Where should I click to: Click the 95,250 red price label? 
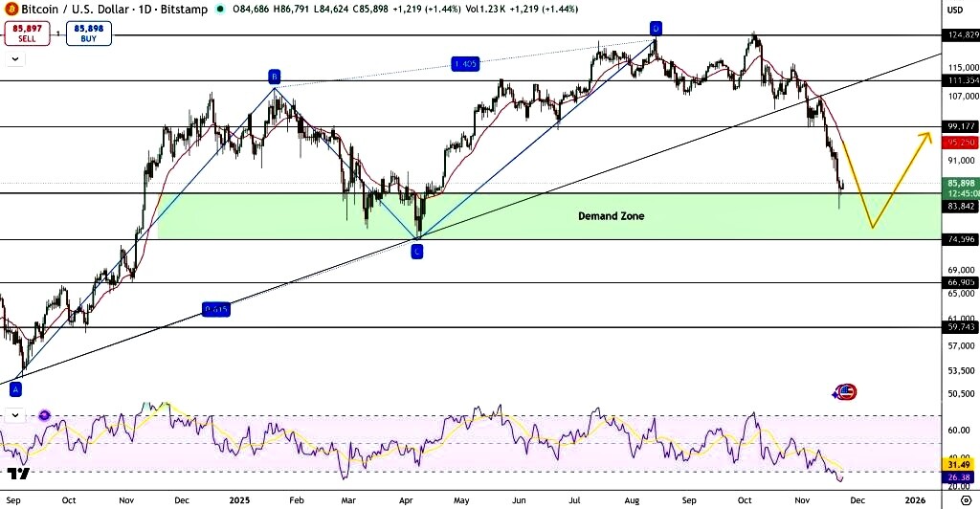960,142
